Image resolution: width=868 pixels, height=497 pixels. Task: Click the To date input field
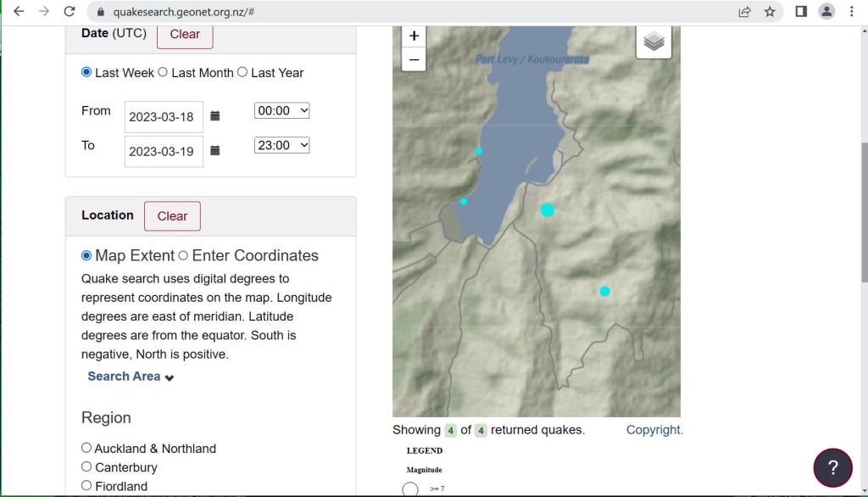[163, 152]
